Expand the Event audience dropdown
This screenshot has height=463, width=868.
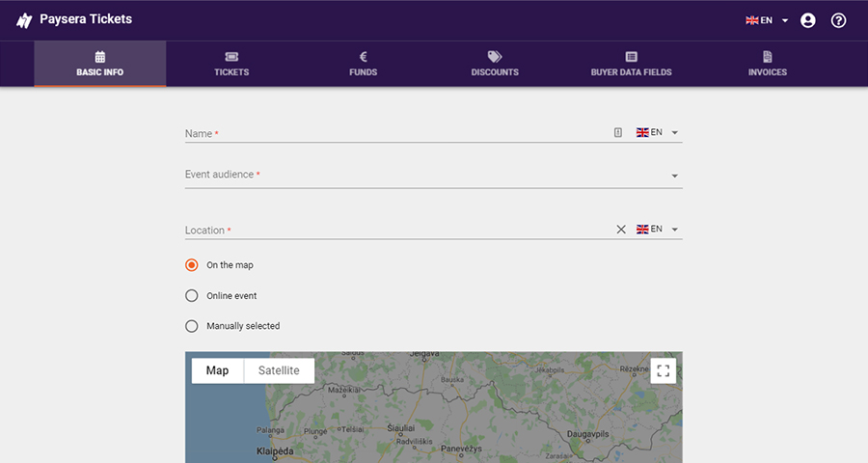click(674, 177)
